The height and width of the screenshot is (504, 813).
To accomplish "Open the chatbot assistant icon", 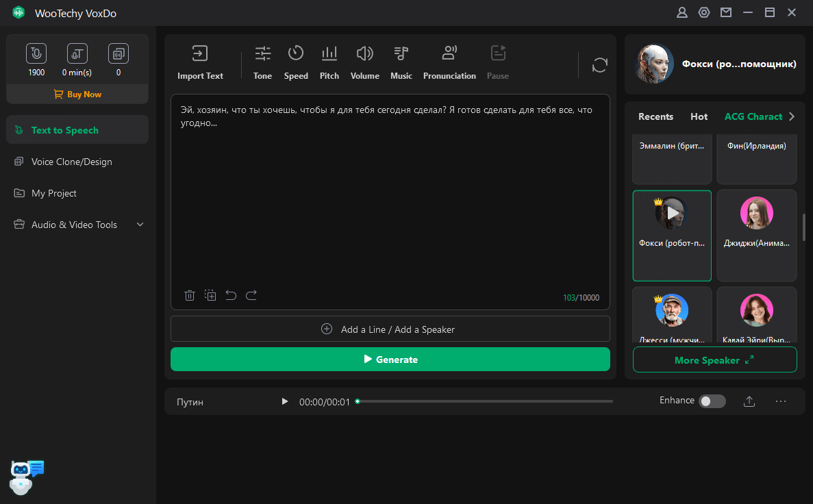I will tap(27, 477).
